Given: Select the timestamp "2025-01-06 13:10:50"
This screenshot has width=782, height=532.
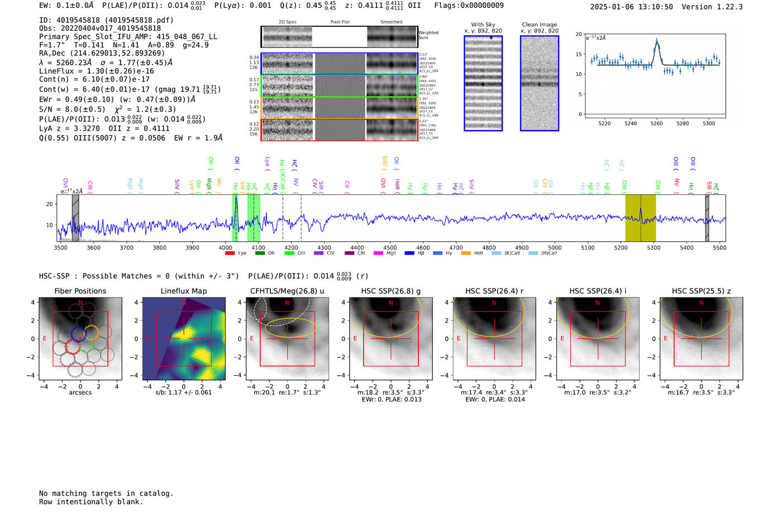Looking at the screenshot, I should tap(632, 7).
